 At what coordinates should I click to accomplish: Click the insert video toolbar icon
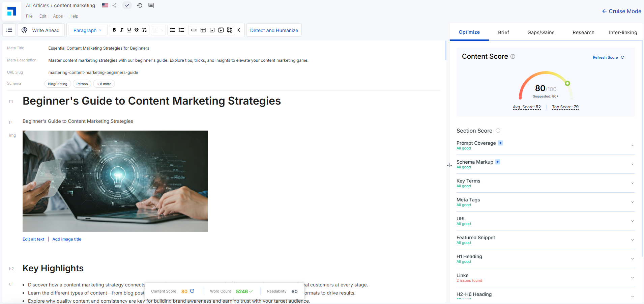[x=221, y=30]
